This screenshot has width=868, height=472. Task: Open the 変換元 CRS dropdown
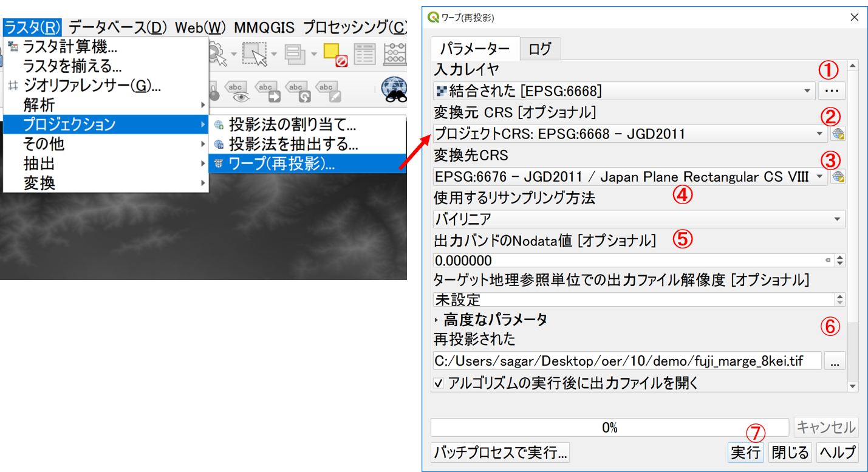click(630, 134)
